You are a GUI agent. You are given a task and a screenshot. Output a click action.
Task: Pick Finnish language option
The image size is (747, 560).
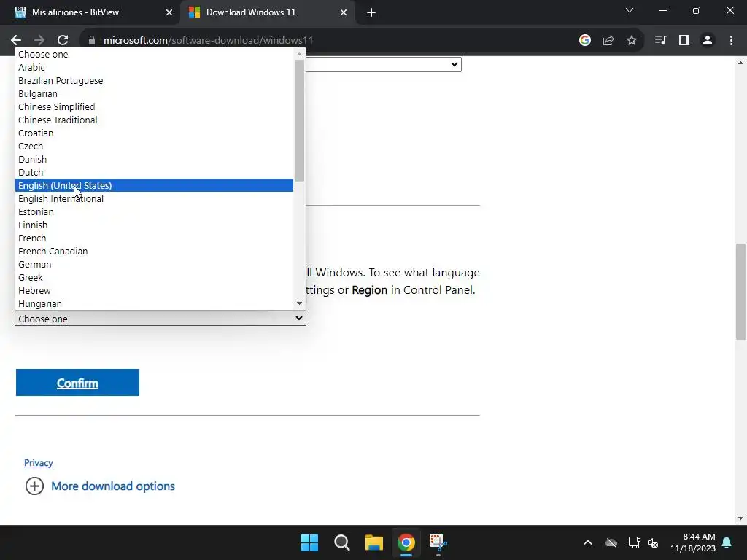point(155,225)
